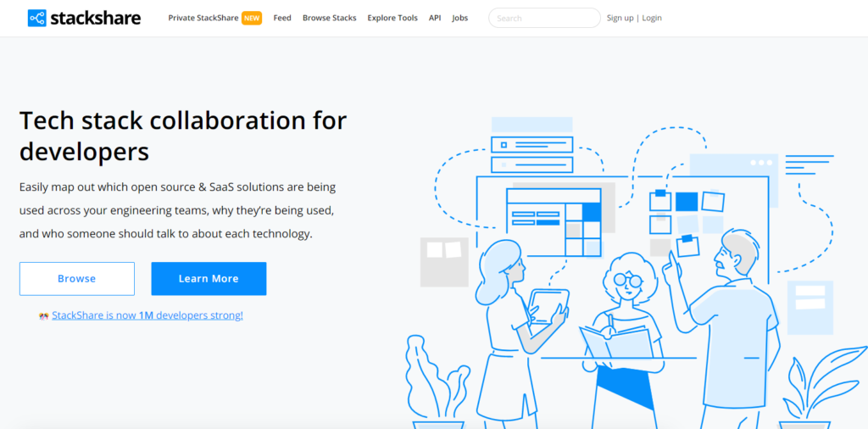
Task: Go to the Feed page
Action: [x=282, y=18]
